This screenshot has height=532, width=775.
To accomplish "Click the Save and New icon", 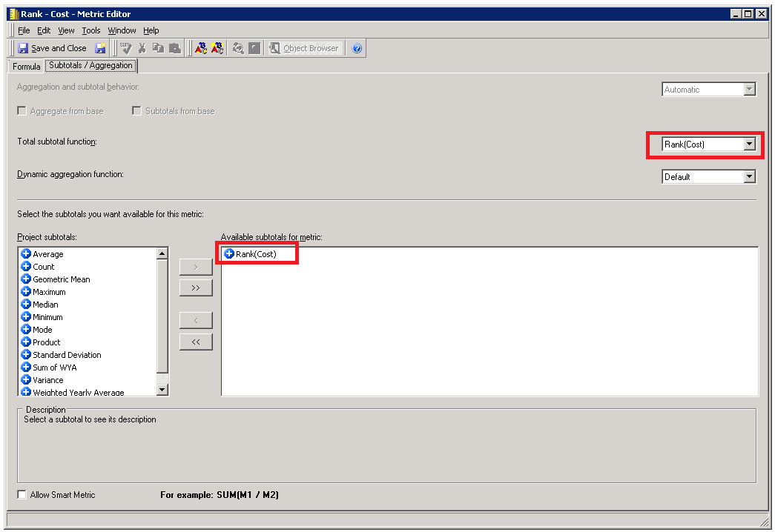I will coord(101,48).
